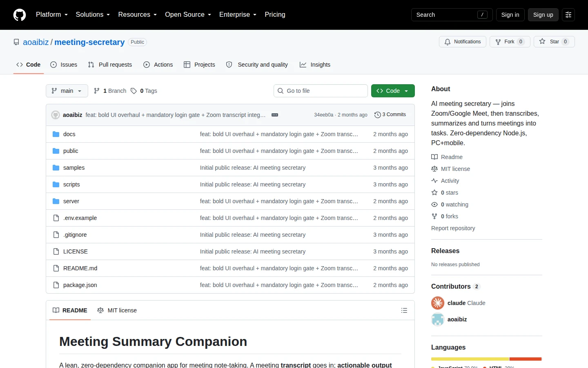This screenshot has height=368, width=588.
Task: Fork this repository
Action: pyautogui.click(x=510, y=42)
